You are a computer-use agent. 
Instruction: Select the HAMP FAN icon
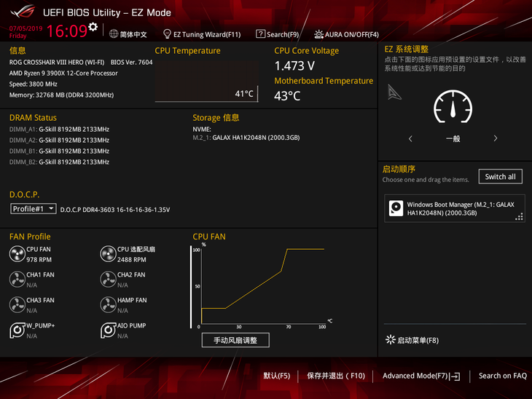coord(109,305)
